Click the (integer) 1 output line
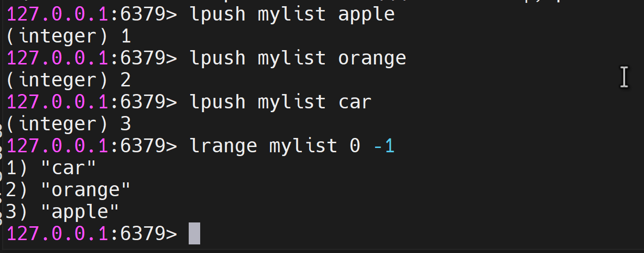The image size is (644, 253). click(x=69, y=36)
